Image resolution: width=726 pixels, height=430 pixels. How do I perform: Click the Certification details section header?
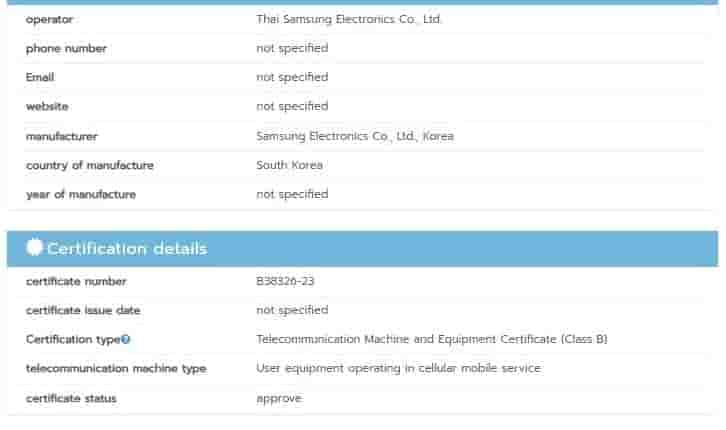click(126, 248)
